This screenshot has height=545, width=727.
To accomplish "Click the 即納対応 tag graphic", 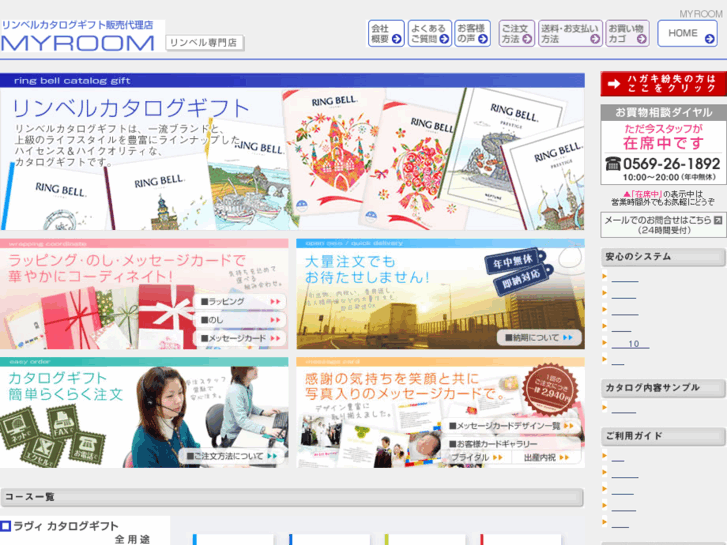I will point(523,279).
